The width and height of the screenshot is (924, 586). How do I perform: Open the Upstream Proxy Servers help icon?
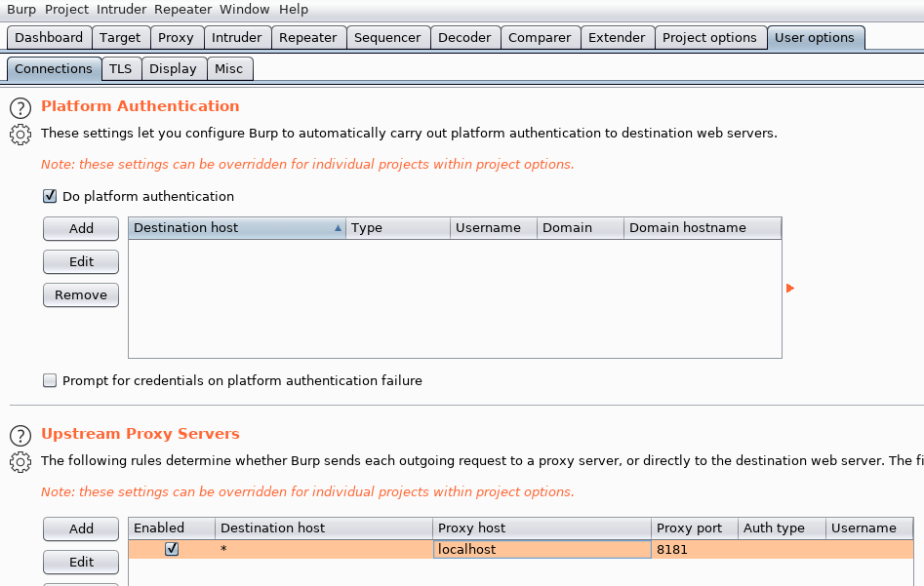20,435
